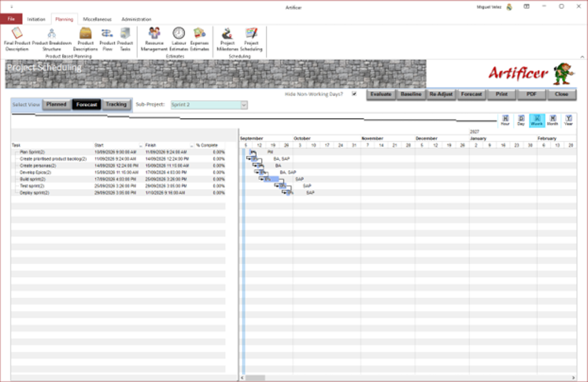
Task: Open the Start column filter dropdown
Action: coord(141,145)
